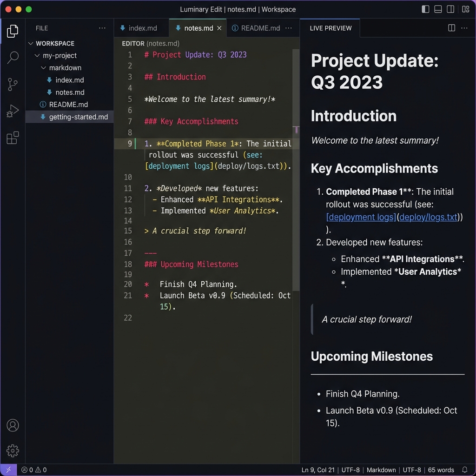Select the LIVE PREVIEW tab
The image size is (476, 476).
click(x=331, y=28)
